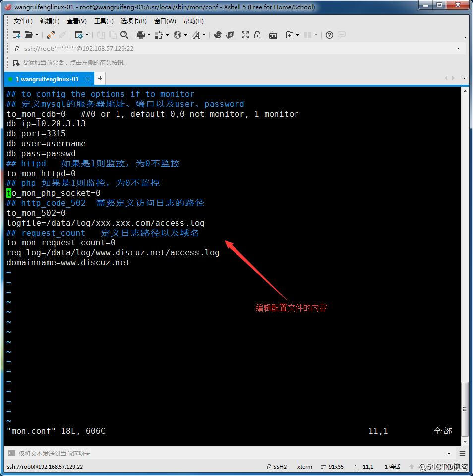Close the wangruifenglinux-01 tab

[87, 79]
